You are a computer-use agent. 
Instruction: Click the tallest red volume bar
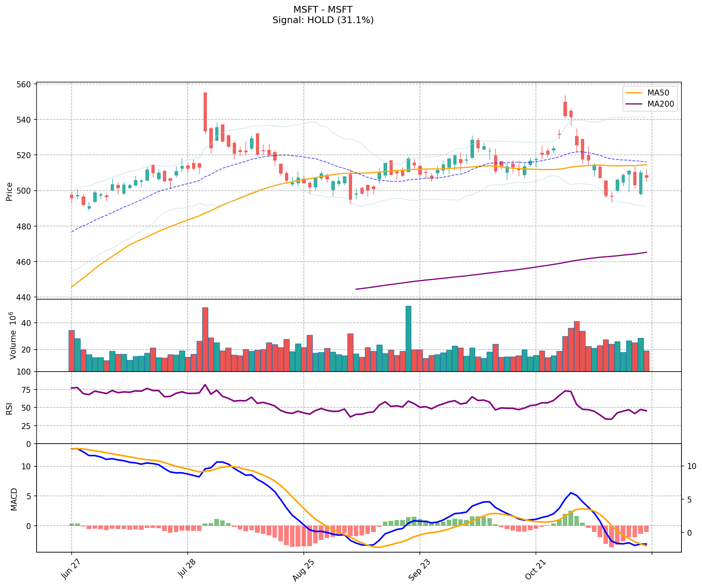point(205,339)
